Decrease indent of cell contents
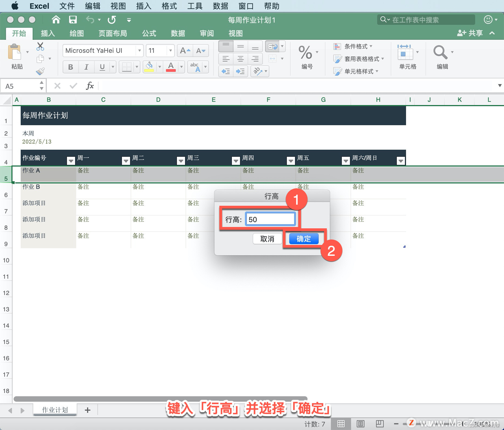504x430 pixels. [226, 71]
